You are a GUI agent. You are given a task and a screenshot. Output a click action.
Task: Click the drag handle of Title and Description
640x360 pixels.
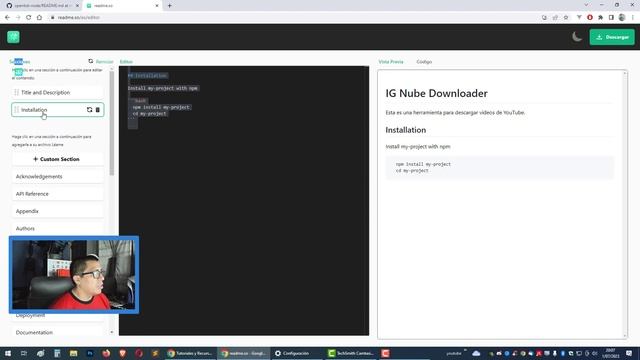pos(16,93)
